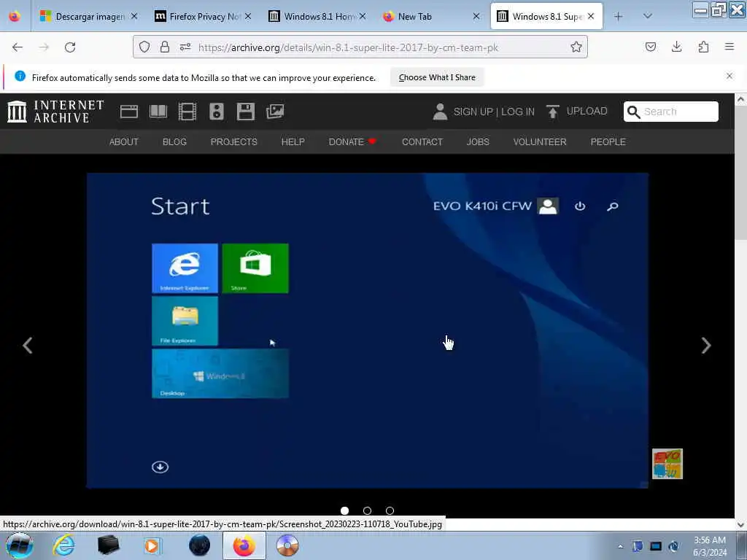The width and height of the screenshot is (747, 560).
Task: List all tabs dropdown arrow
Action: [x=648, y=16]
